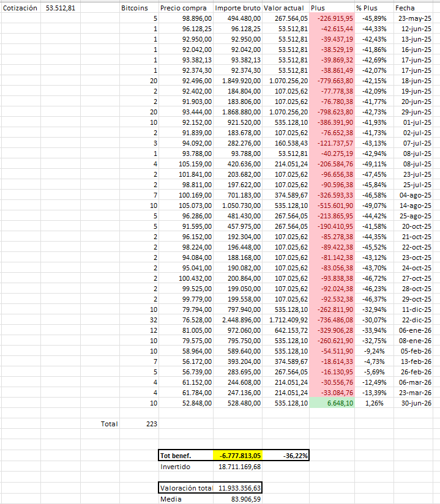
Task: Click the % Plus header cell
Action: [x=374, y=8]
